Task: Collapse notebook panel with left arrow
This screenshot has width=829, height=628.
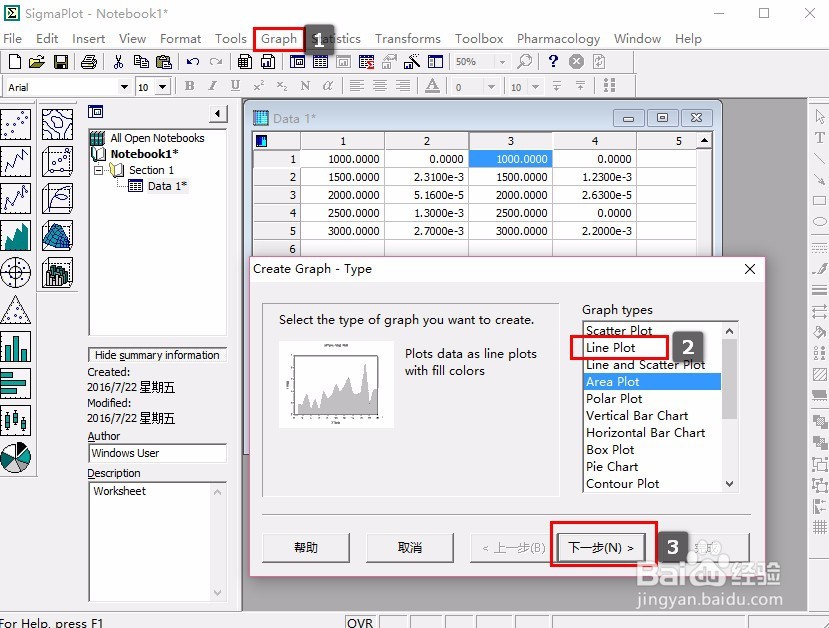Action: pos(218,114)
